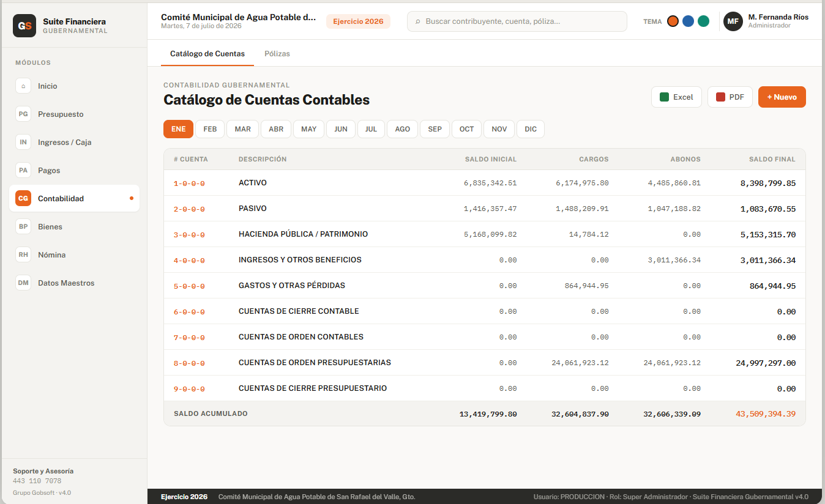
Task: Open the Datos Maestros module
Action: coord(74,283)
